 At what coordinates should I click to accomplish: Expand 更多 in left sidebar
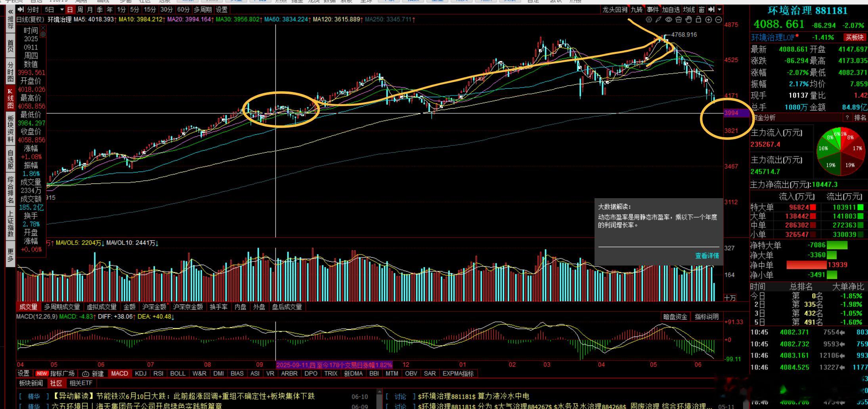10,255
